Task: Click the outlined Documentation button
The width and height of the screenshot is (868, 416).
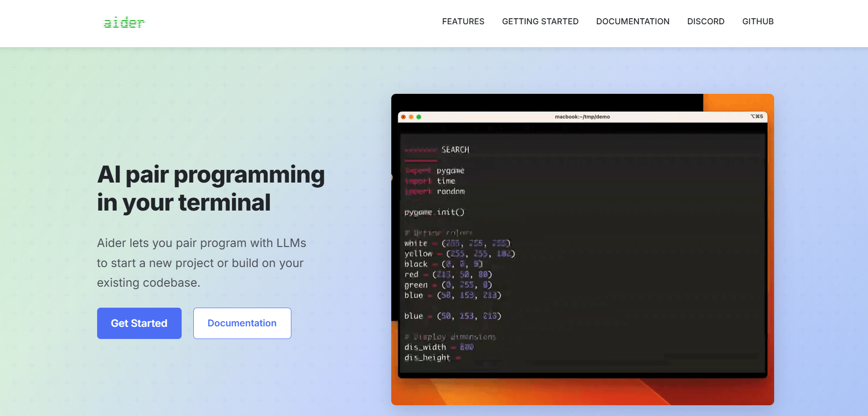Action: tap(242, 323)
